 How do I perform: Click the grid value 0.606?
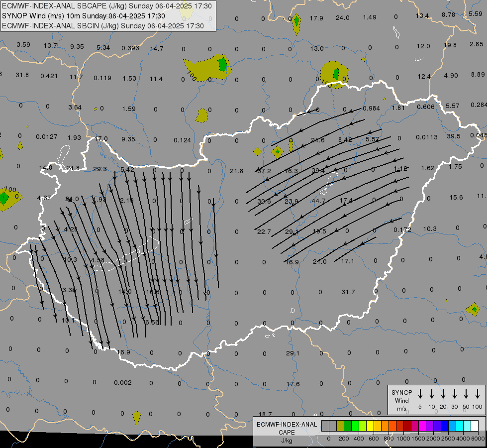[425, 107]
